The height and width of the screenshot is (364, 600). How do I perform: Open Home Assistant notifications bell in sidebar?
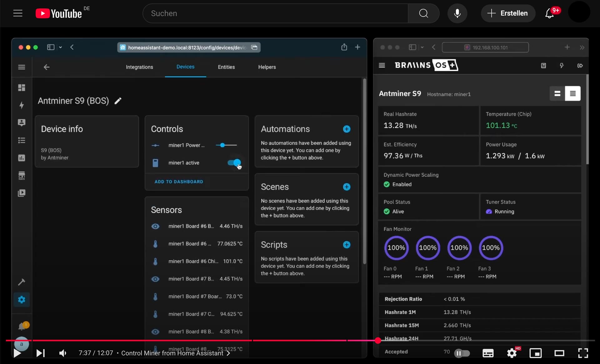tap(22, 326)
